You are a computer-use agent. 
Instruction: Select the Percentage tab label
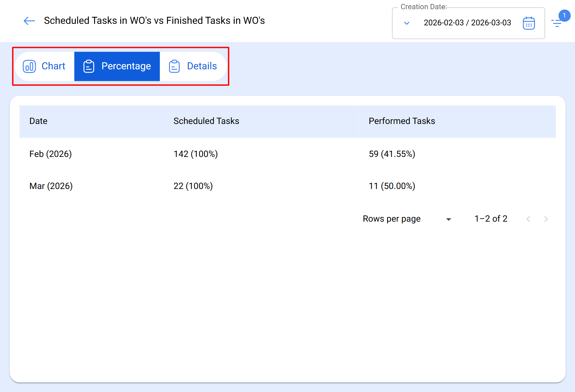coord(126,66)
